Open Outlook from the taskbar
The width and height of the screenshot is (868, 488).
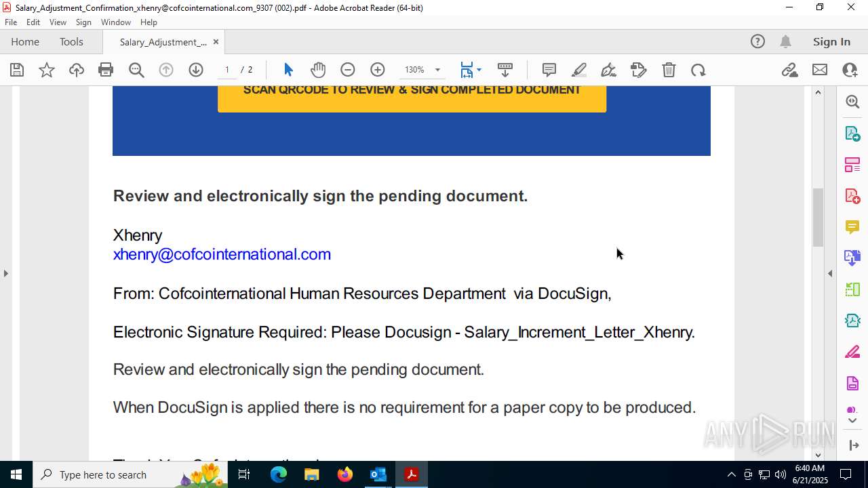tap(378, 474)
